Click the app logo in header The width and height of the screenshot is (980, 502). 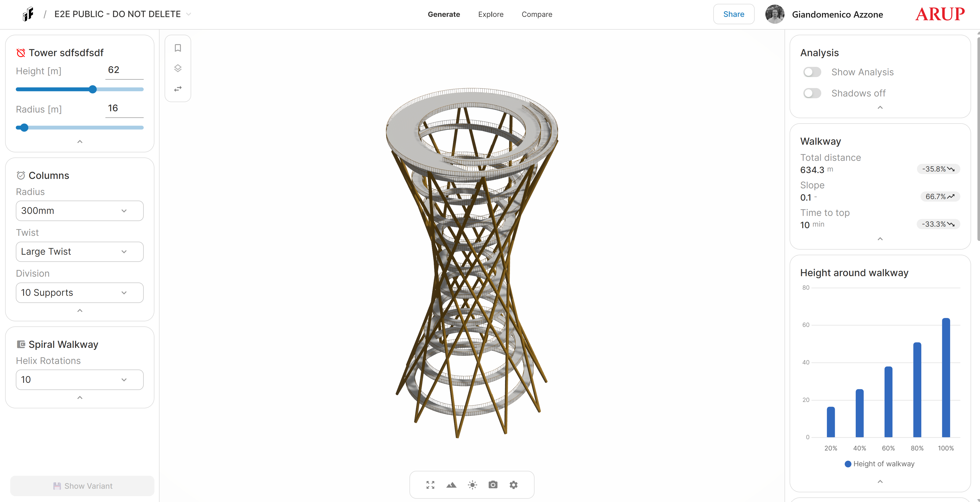pyautogui.click(x=28, y=15)
